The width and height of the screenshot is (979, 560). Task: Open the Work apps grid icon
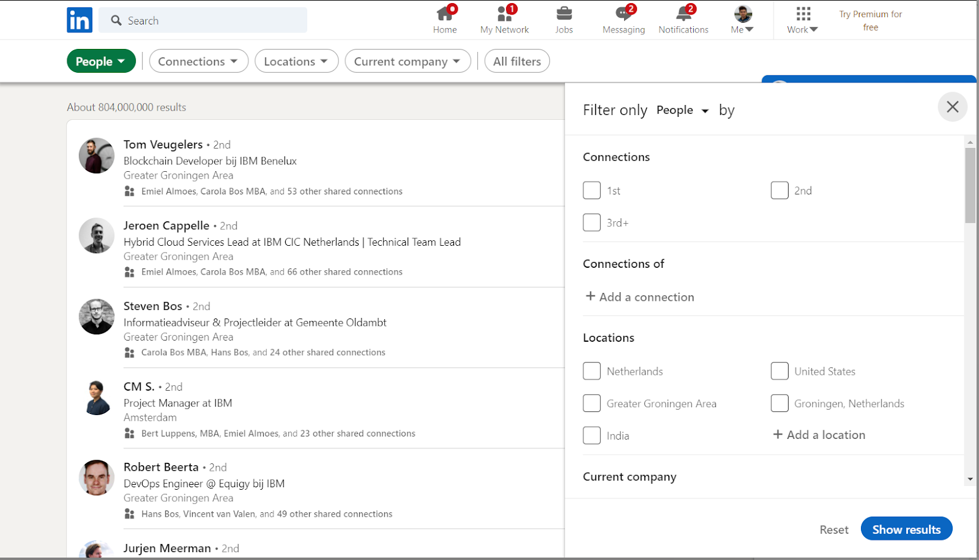click(803, 14)
